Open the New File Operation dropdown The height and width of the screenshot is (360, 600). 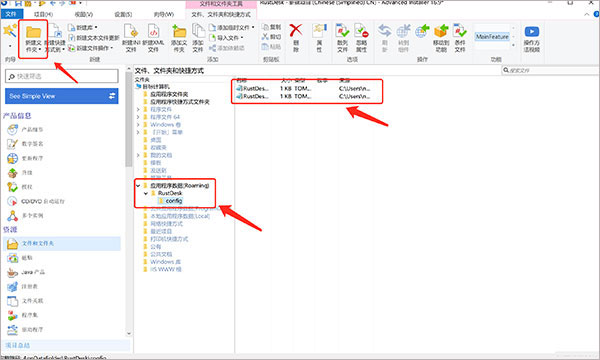pyautogui.click(x=91, y=48)
